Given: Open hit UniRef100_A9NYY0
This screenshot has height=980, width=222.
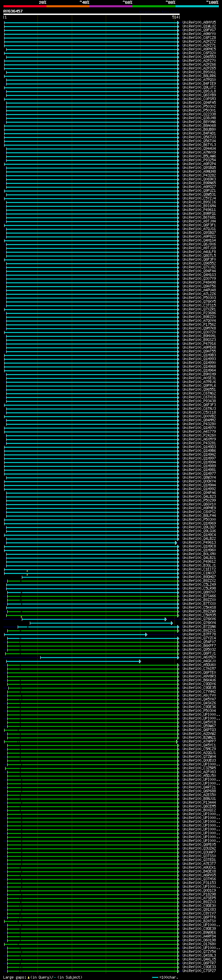Looking at the screenshot, I should click(x=199, y=34).
